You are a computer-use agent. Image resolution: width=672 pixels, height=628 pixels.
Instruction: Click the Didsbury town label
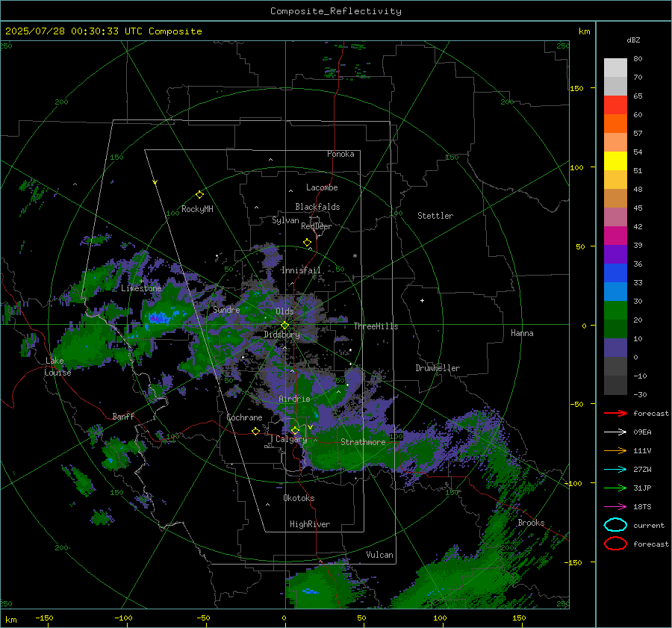tap(281, 335)
